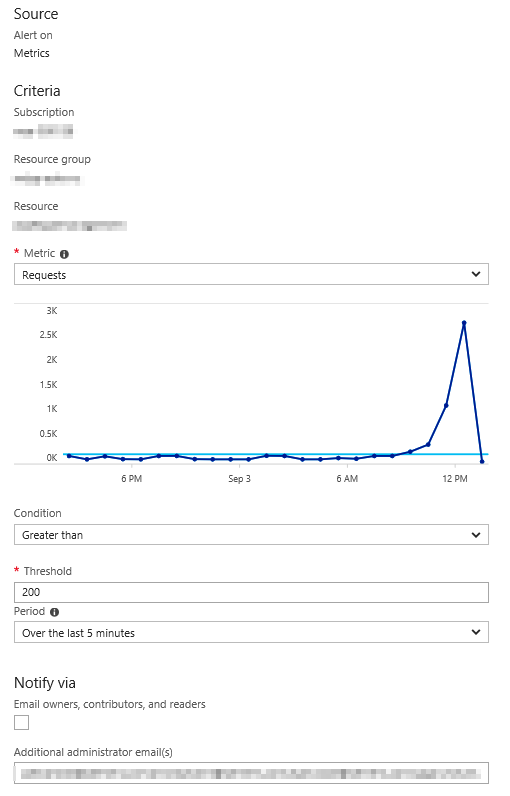Click the chart data point near 1K
The width and height of the screenshot is (510, 796).
(446, 406)
